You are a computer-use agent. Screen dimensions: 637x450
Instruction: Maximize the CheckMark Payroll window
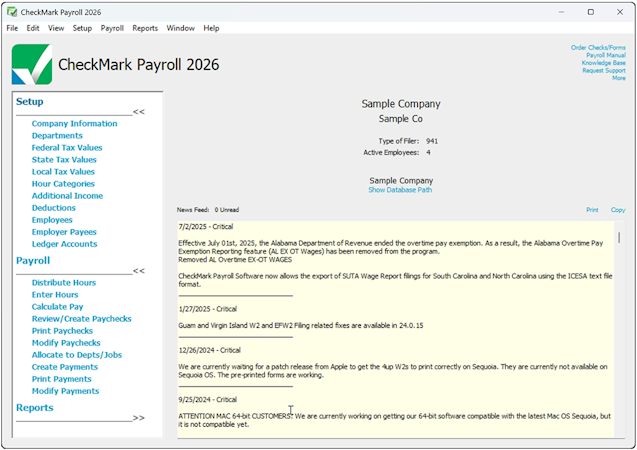click(591, 12)
